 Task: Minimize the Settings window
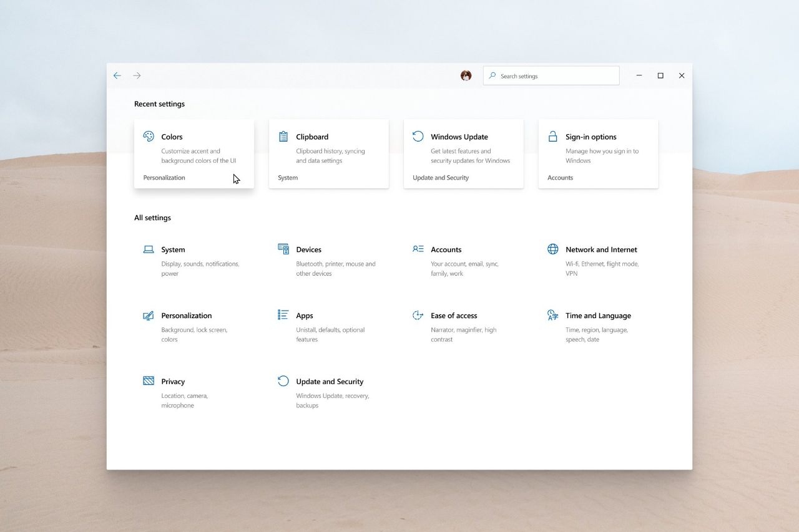click(639, 75)
